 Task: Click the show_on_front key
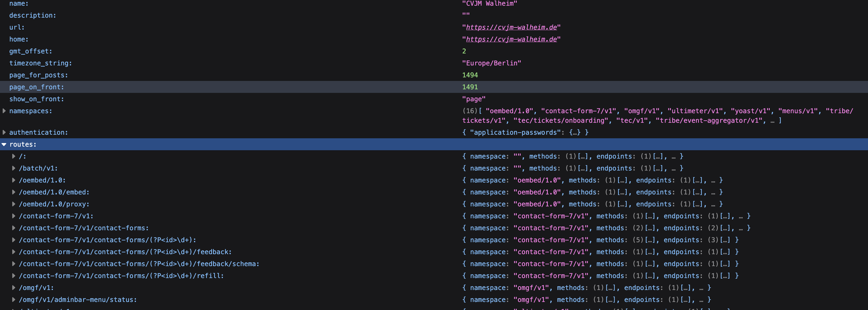click(36, 99)
